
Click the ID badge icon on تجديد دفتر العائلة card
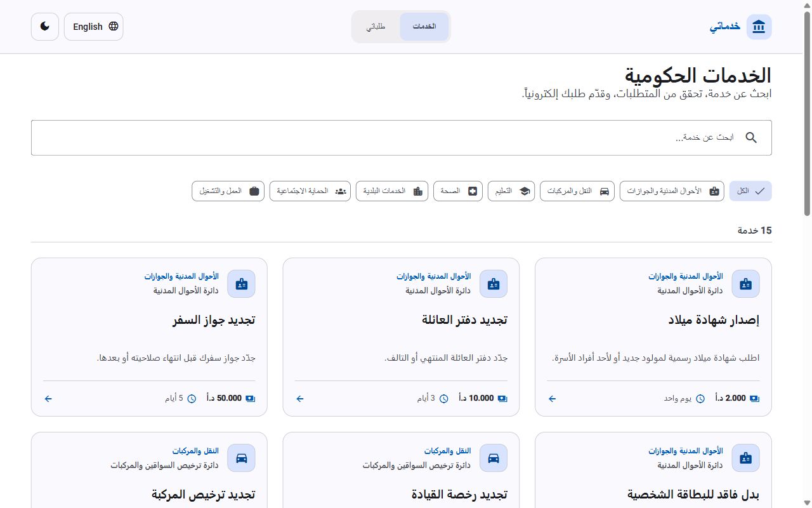tap(494, 284)
